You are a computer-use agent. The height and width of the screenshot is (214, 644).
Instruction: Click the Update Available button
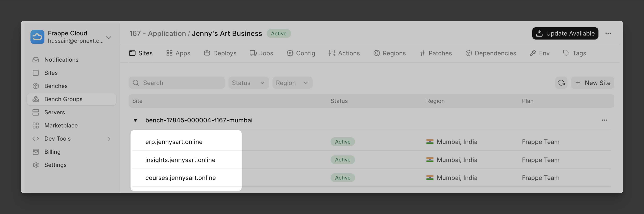click(x=565, y=33)
